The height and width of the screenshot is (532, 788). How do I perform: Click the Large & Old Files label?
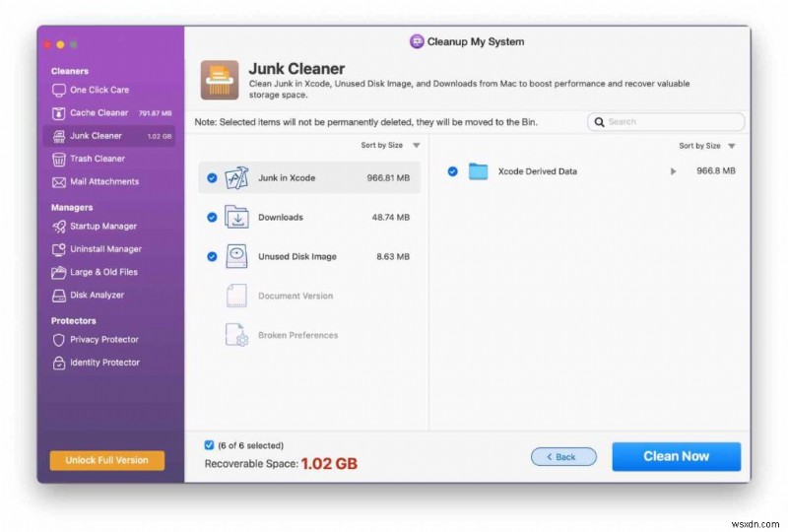tap(104, 272)
